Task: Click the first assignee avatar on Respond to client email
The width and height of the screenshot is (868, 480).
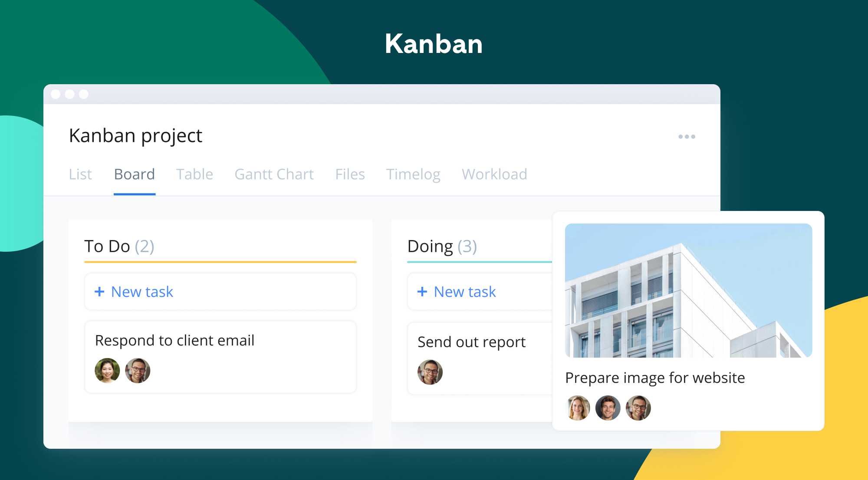Action: point(107,370)
